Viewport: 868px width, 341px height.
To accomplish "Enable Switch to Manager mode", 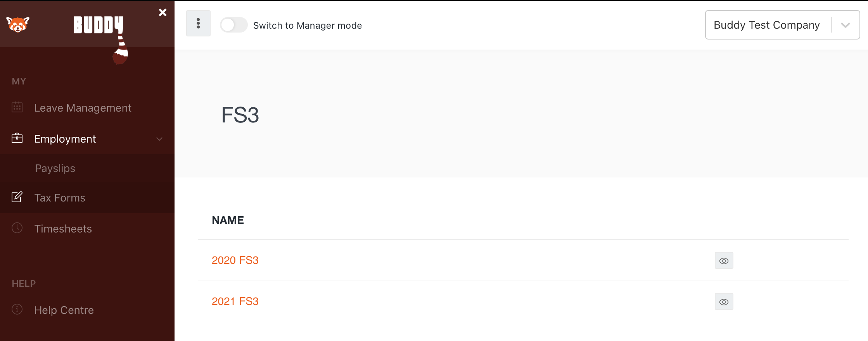I will [x=233, y=25].
